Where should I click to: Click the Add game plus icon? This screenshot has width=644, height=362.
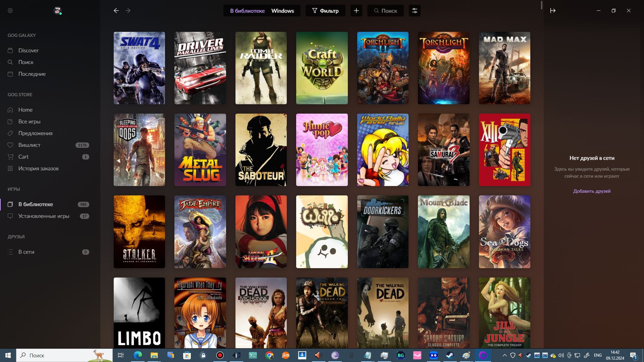click(x=356, y=11)
